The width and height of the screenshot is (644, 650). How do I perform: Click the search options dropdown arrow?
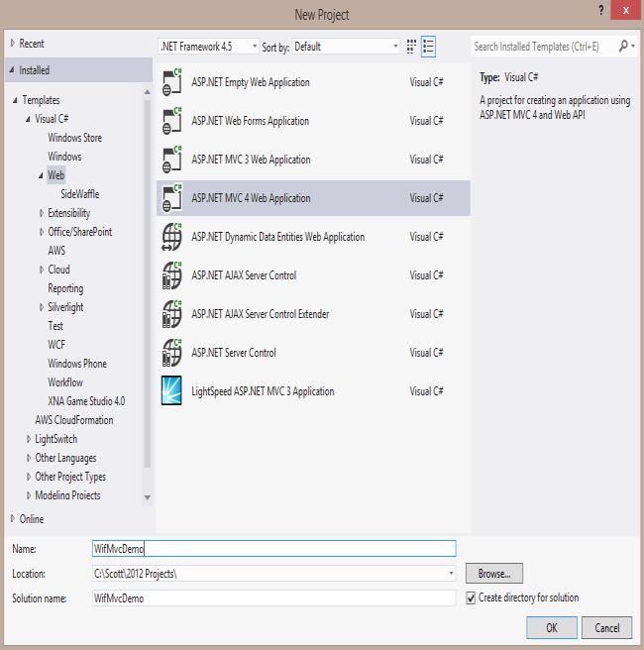pos(633,46)
